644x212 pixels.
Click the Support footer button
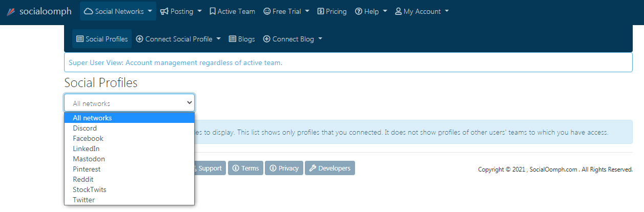point(210,168)
